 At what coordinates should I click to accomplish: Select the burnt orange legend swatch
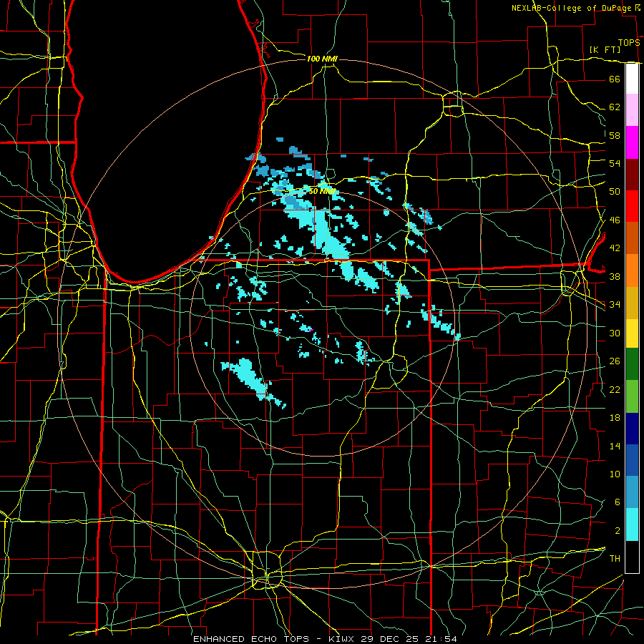[x=632, y=238]
